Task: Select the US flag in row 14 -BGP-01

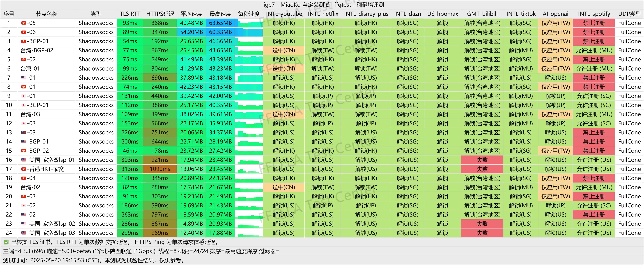Action: tap(23, 141)
